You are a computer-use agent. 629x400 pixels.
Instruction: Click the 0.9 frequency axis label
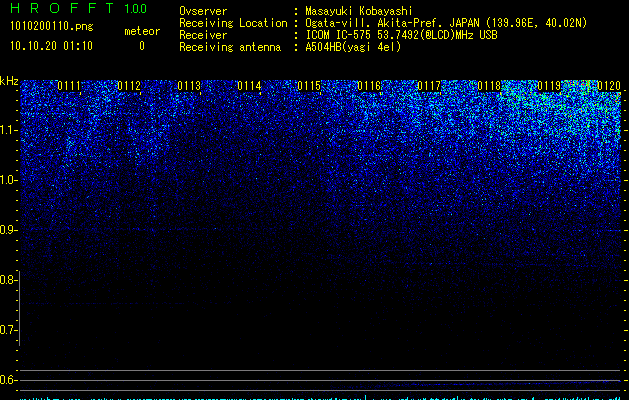(7, 230)
